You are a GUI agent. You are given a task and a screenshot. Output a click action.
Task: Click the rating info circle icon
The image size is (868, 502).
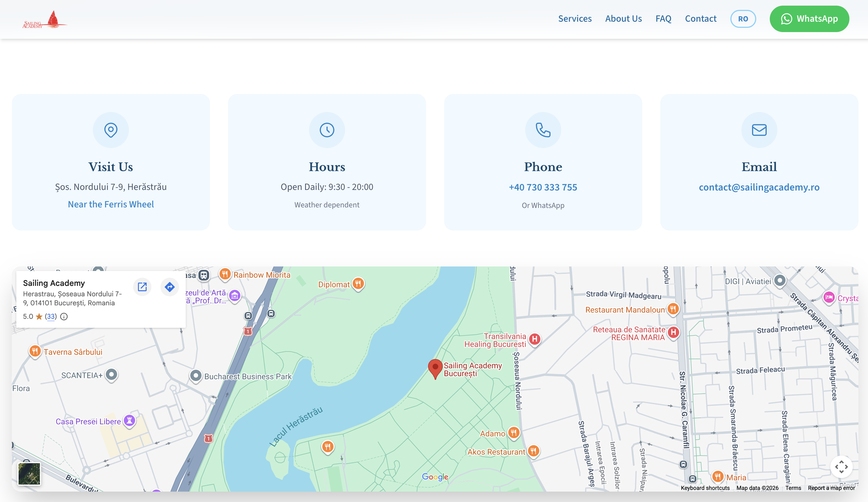[x=64, y=316]
